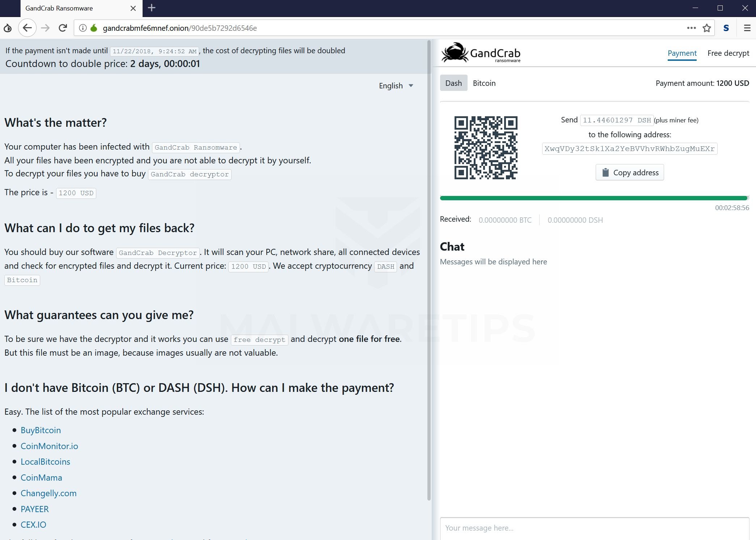Click the left pane vertical scrollbar
This screenshot has height=540, width=756.
click(429, 270)
